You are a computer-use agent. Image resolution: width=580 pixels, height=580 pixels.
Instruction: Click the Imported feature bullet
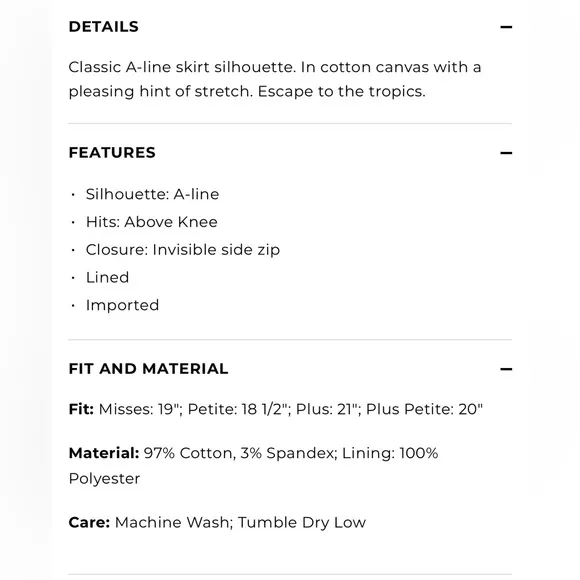[122, 305]
